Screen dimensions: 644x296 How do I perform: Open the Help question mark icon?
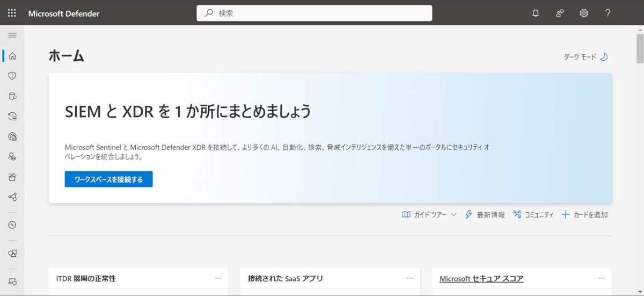(608, 13)
